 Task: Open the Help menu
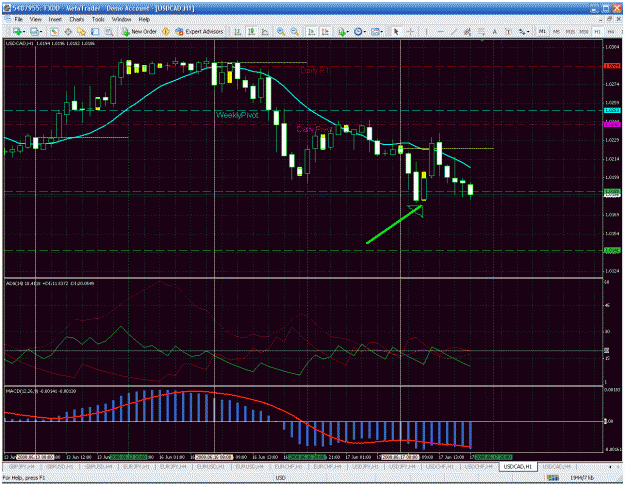coord(144,19)
